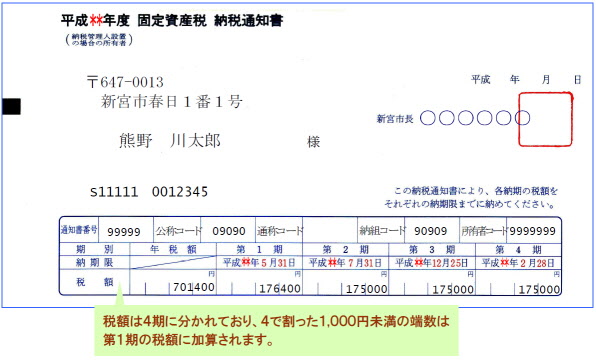Select the fourth-period deadline '2月28日'
The height and width of the screenshot is (360, 596).
coord(536,263)
